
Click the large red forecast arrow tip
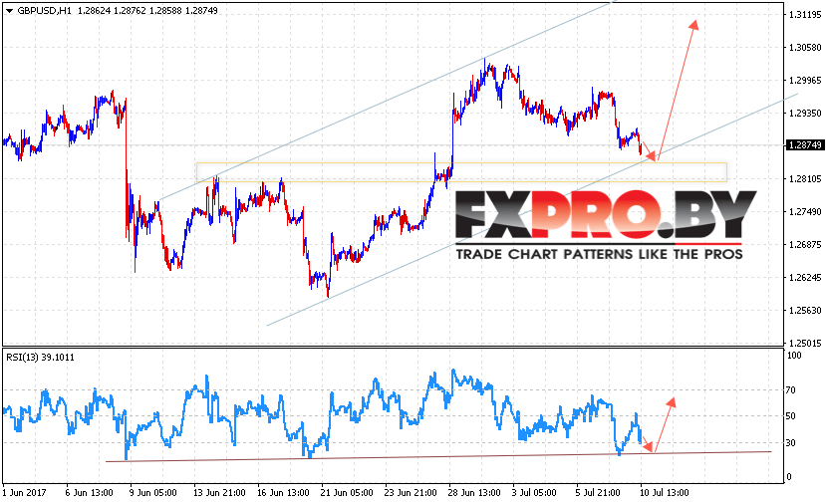tap(694, 24)
